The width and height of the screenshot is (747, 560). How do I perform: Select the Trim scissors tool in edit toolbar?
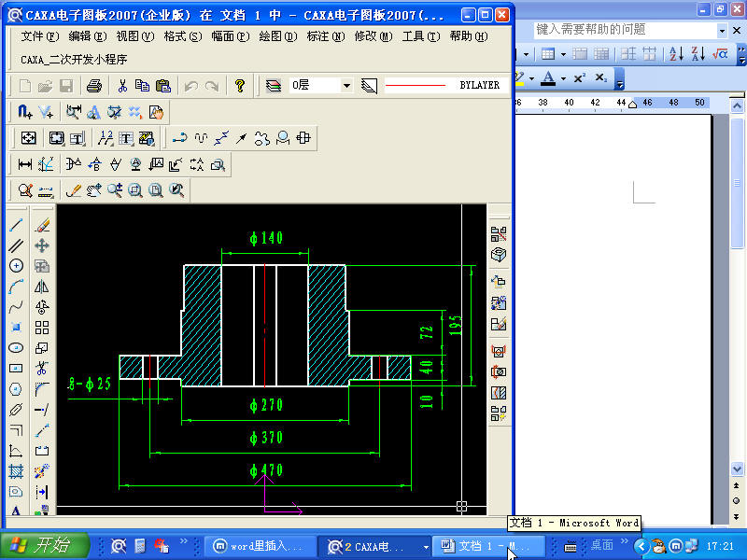coord(42,369)
